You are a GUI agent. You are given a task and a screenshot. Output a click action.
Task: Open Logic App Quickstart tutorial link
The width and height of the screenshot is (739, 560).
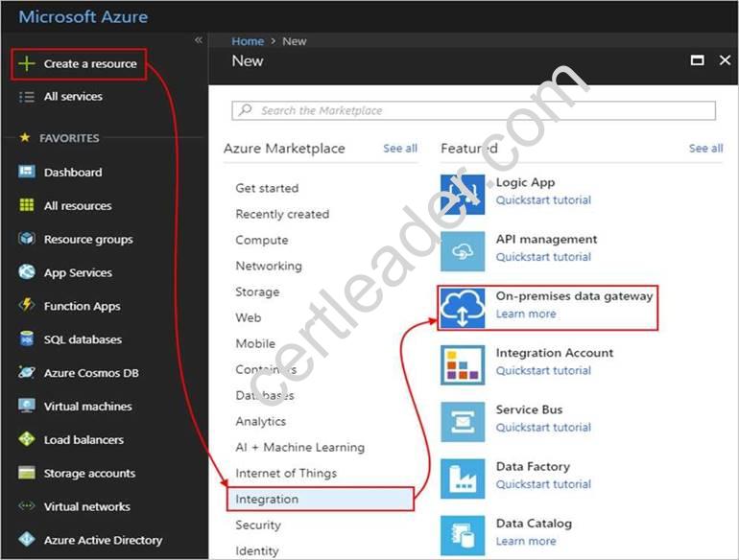click(543, 200)
